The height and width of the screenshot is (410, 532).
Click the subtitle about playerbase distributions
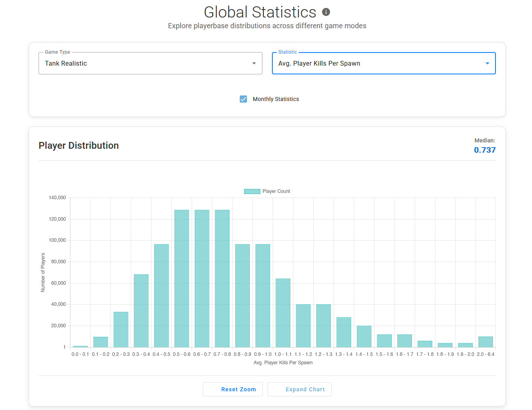tap(267, 26)
